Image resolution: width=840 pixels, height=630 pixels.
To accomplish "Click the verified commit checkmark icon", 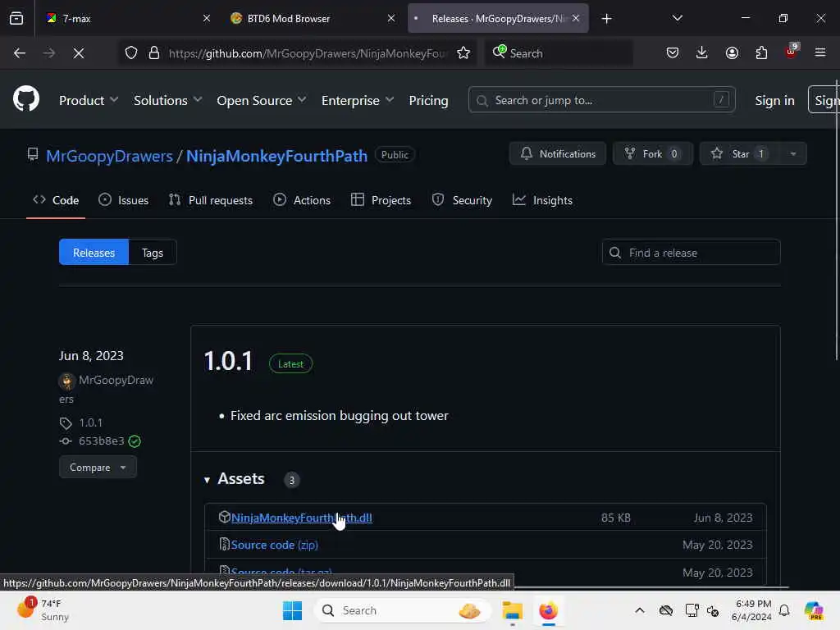I will click(x=135, y=441).
